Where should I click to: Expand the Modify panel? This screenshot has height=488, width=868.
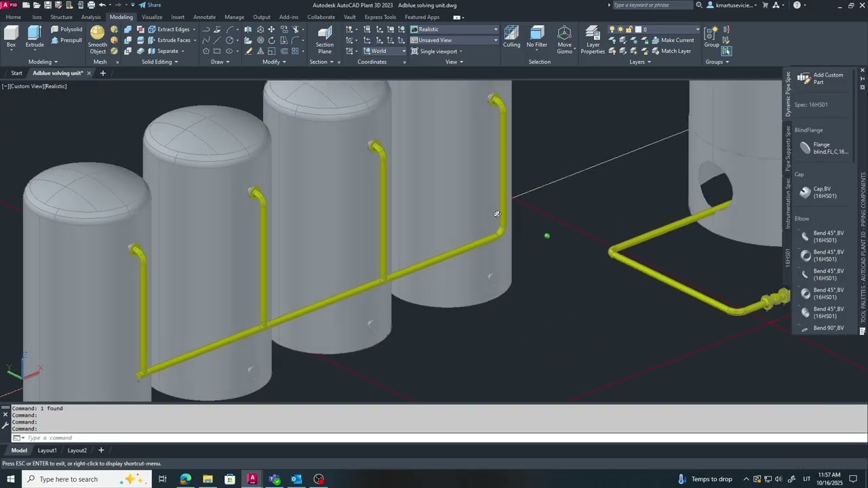point(275,62)
